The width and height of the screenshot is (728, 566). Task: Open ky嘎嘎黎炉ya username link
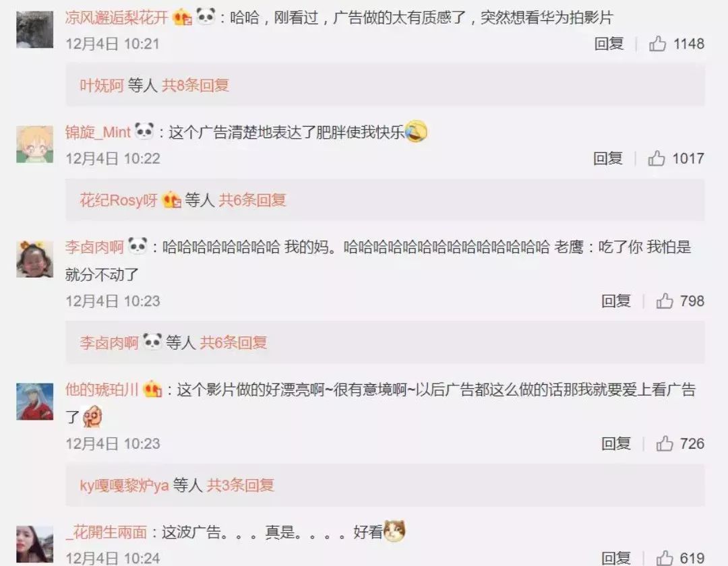124,485
